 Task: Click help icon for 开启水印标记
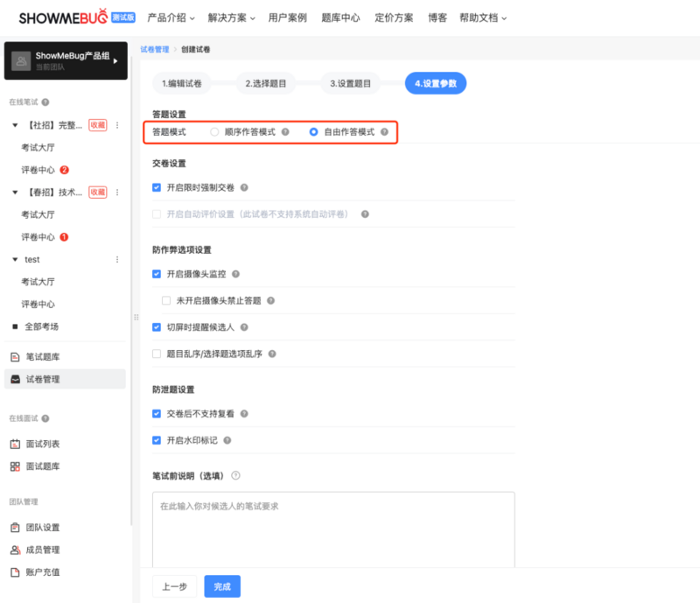tap(227, 440)
